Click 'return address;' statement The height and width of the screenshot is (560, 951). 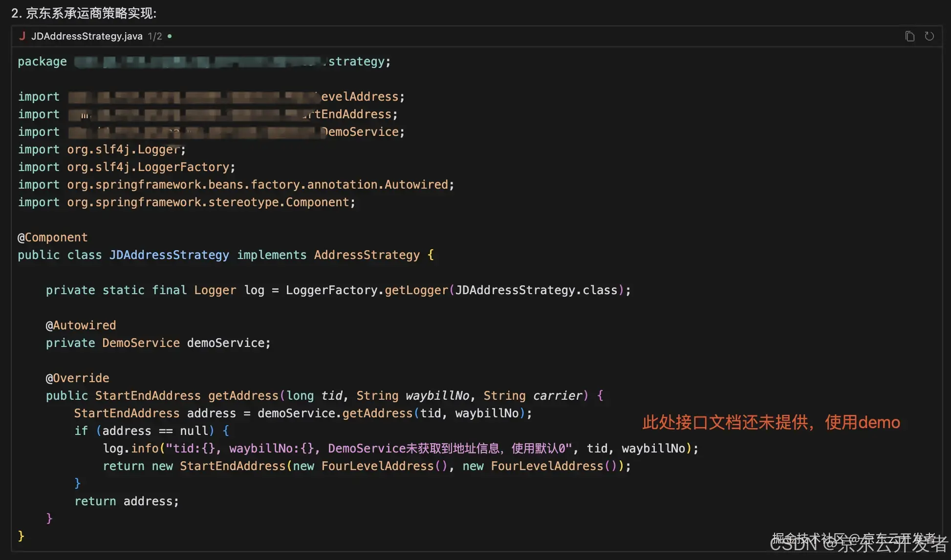point(127,501)
